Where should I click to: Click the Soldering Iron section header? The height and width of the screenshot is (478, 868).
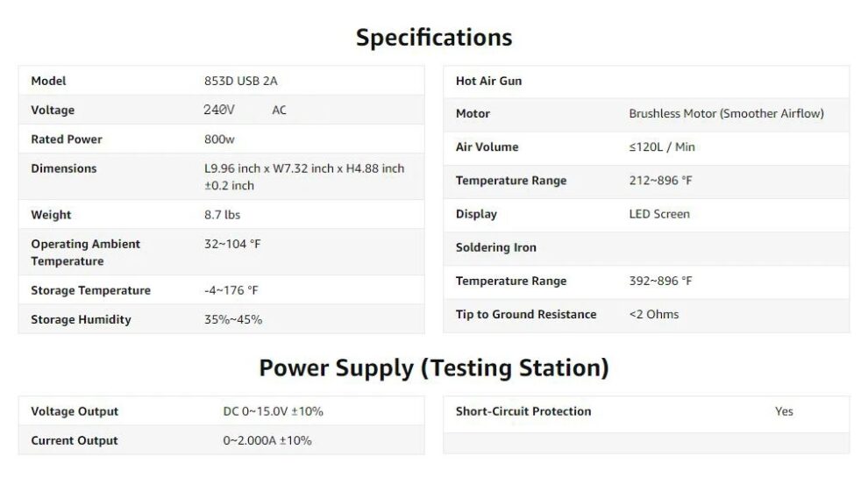tap(495, 247)
